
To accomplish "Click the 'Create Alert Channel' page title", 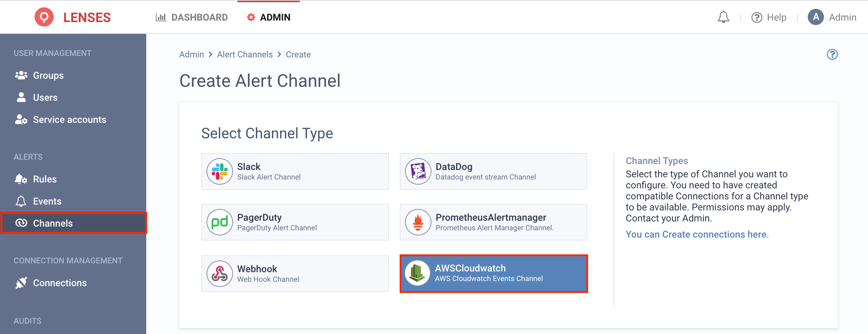I will 260,81.
